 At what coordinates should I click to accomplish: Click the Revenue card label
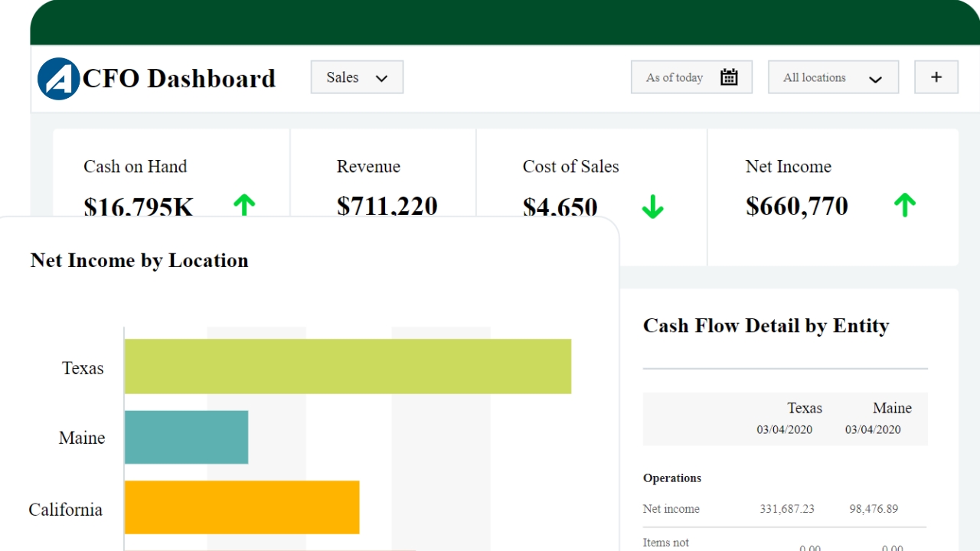(x=368, y=167)
